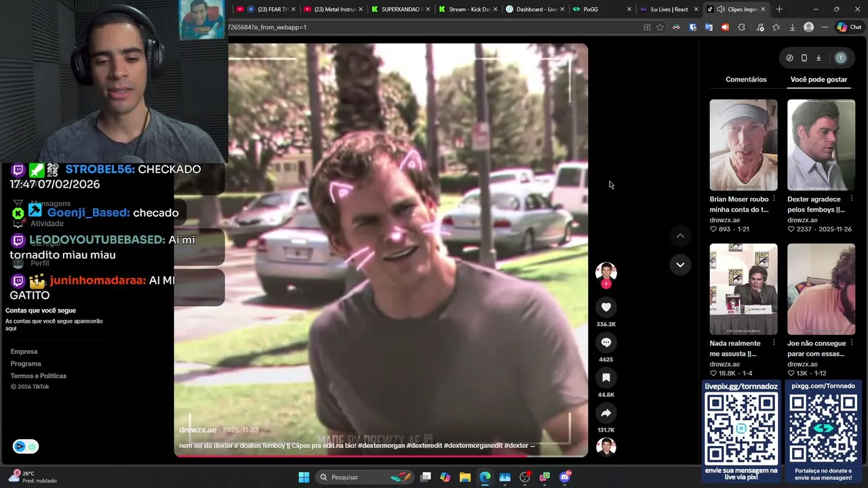Open Task View in the taskbar
The height and width of the screenshot is (488, 868).
click(425, 477)
